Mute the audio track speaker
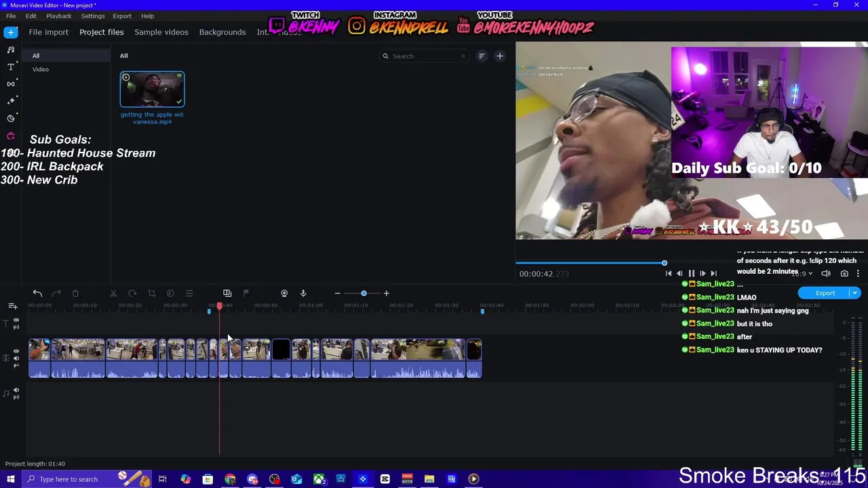The width and height of the screenshot is (868, 488). click(x=16, y=390)
